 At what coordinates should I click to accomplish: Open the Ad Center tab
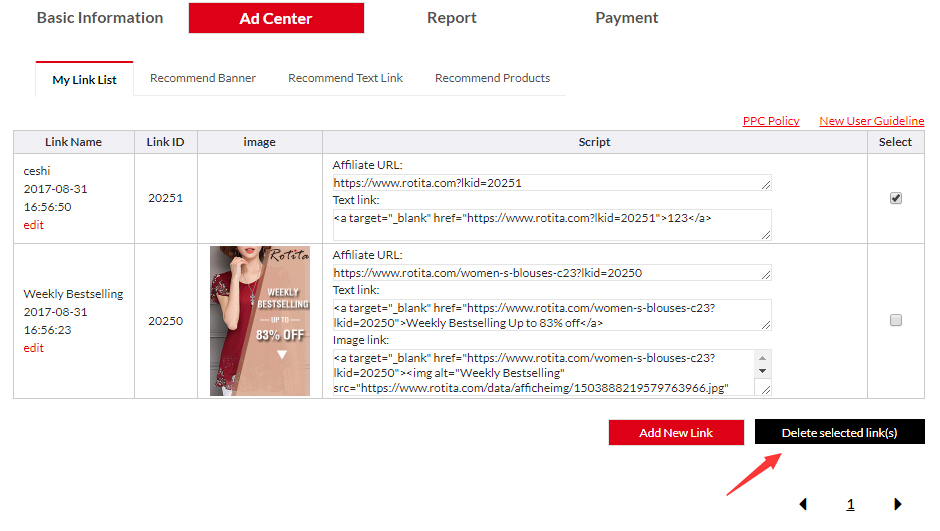pyautogui.click(x=276, y=18)
